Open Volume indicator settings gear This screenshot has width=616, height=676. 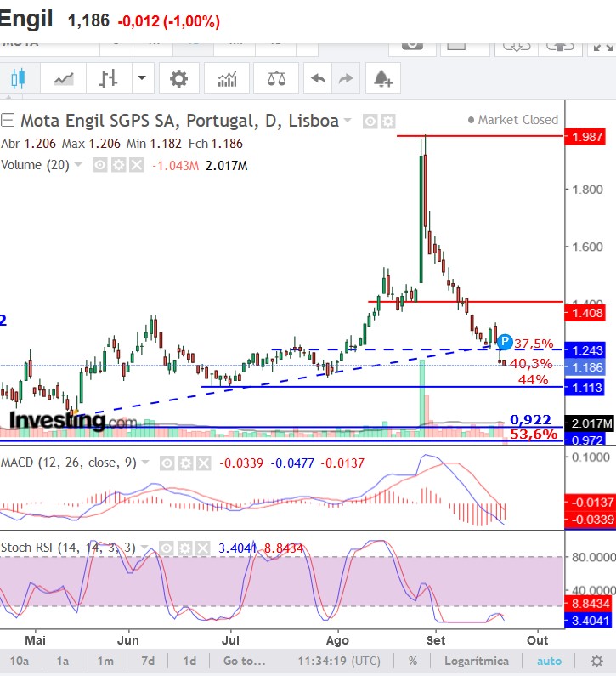pyautogui.click(x=118, y=165)
